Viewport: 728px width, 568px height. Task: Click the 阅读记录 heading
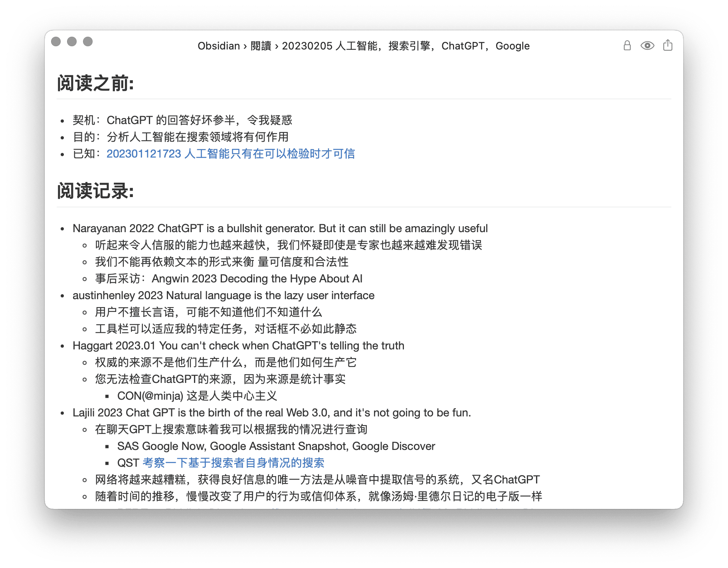point(95,191)
